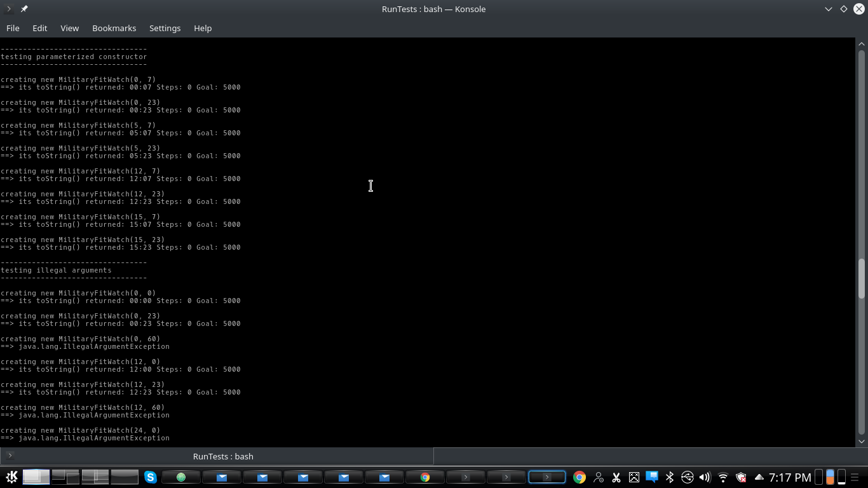Image resolution: width=868 pixels, height=488 pixels.
Task: Select the highlighted Konsole taskbar entry
Action: (x=547, y=477)
